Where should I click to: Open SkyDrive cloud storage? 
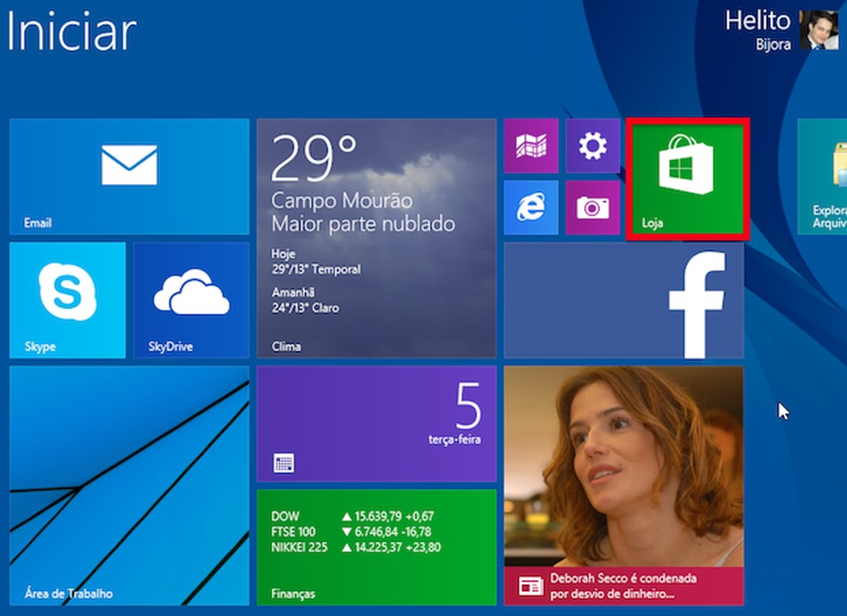click(190, 299)
